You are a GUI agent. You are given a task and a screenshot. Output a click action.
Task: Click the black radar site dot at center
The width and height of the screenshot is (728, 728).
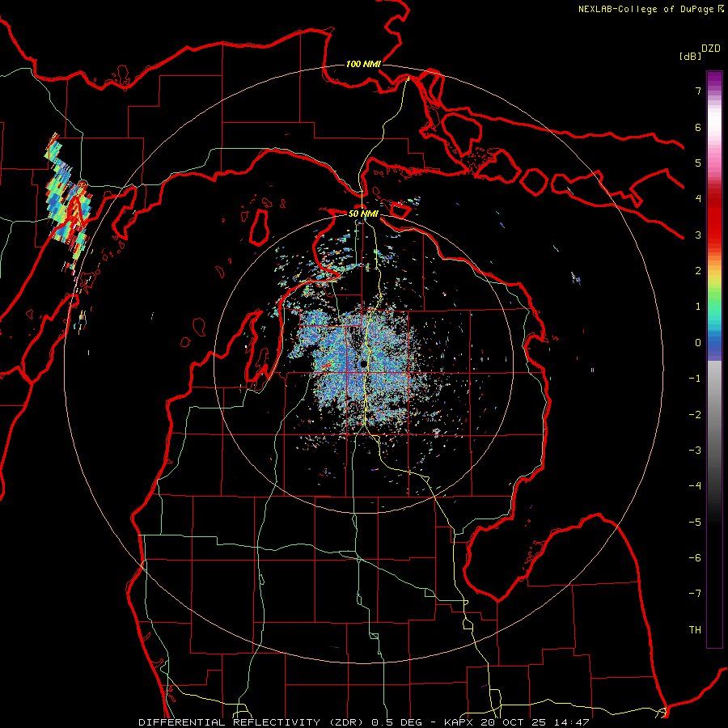point(363,364)
